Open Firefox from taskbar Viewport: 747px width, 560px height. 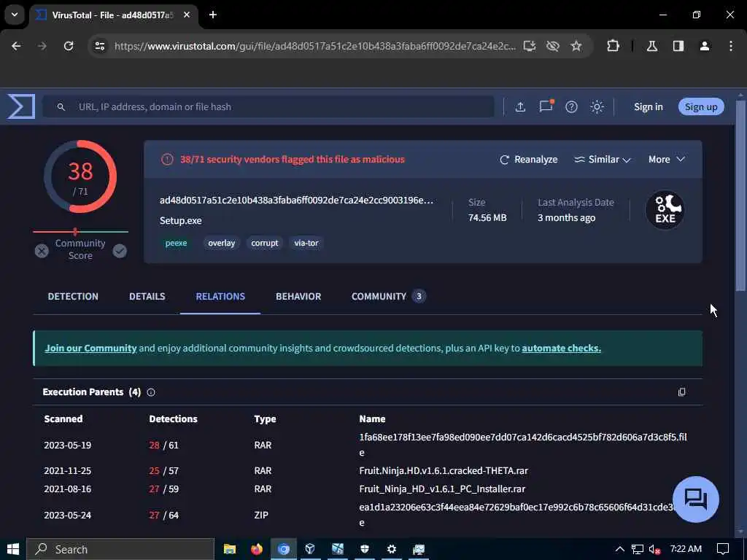tap(257, 549)
